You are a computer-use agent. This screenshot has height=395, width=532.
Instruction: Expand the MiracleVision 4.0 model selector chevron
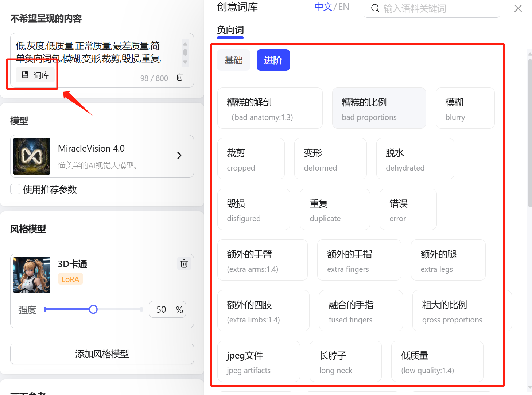pyautogui.click(x=179, y=155)
